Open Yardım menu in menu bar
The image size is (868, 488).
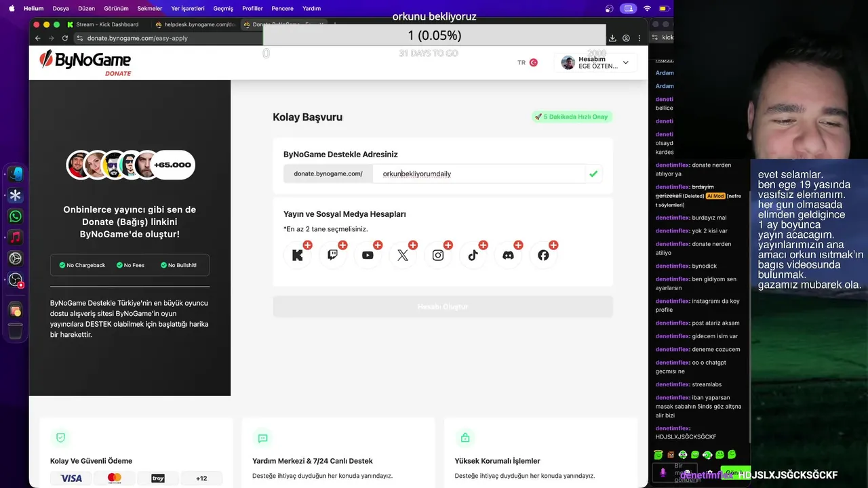point(311,8)
